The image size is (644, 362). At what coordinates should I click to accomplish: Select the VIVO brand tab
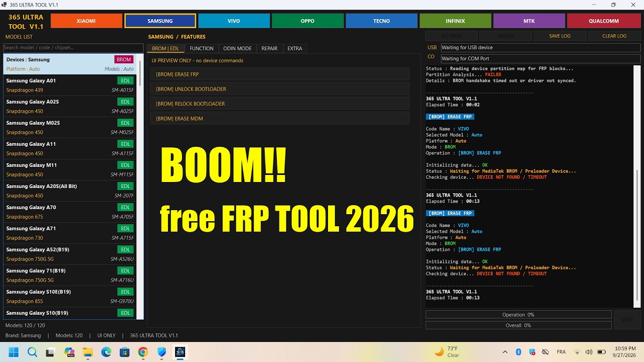[233, 21]
